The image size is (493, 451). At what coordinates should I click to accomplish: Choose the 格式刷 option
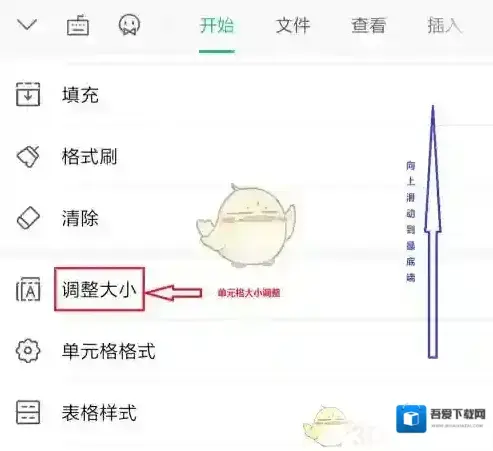tap(89, 156)
